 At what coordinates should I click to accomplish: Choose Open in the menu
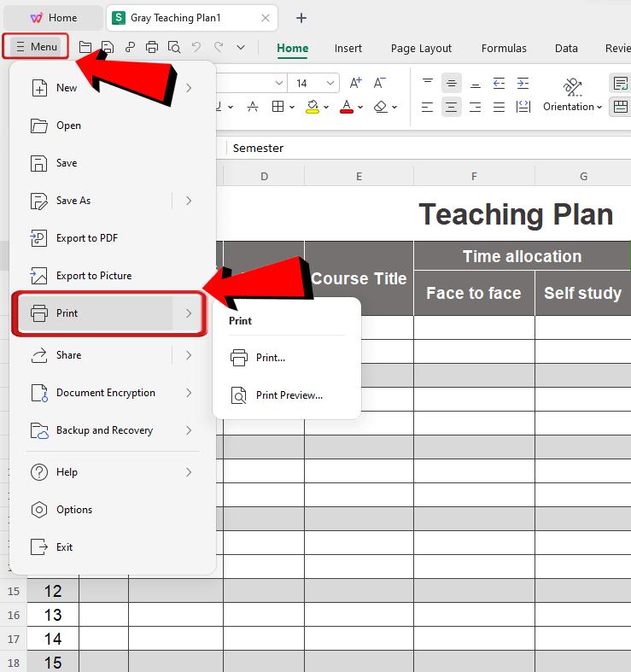point(113,126)
